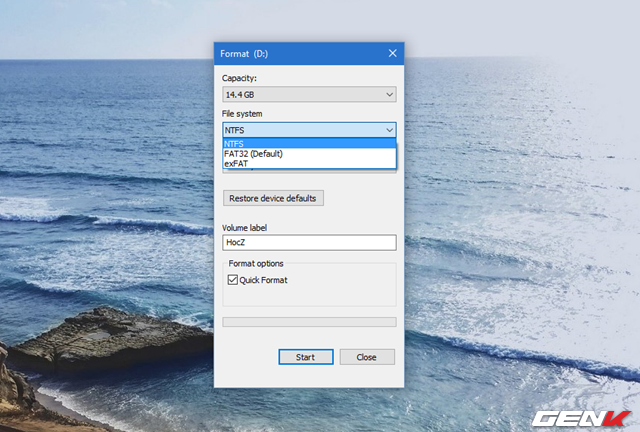Choose FAT32 (Default) file system option
This screenshot has width=640, height=432.
click(x=309, y=154)
